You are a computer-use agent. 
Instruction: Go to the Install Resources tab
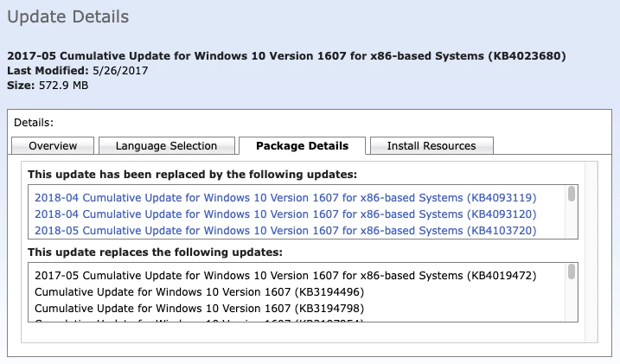pyautogui.click(x=431, y=146)
